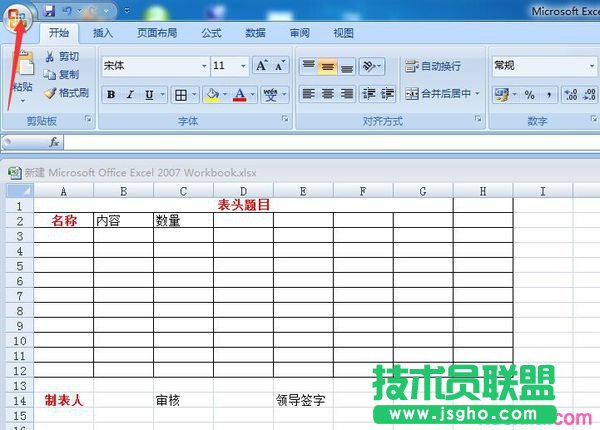This screenshot has width=600, height=430.
Task: Center text horizontally
Action: coord(328,94)
